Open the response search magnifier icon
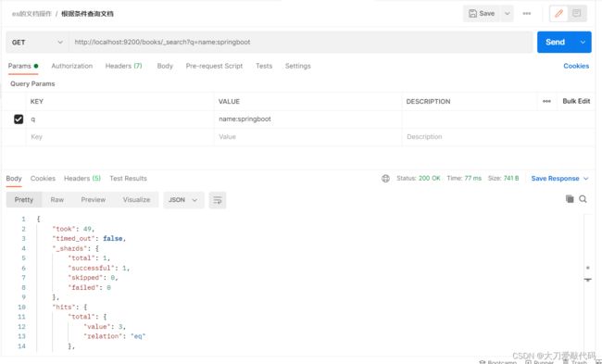 (583, 199)
